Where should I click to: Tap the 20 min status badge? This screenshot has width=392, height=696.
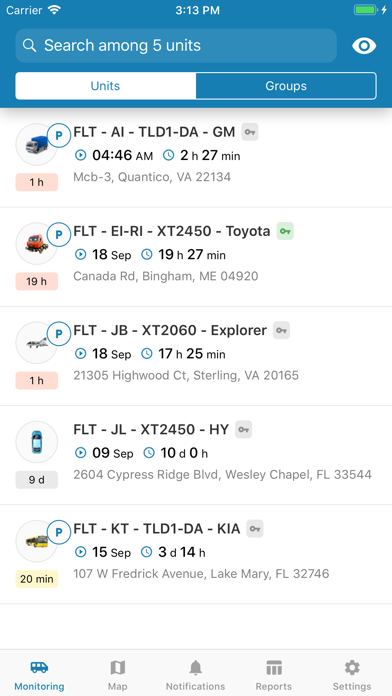(36, 579)
